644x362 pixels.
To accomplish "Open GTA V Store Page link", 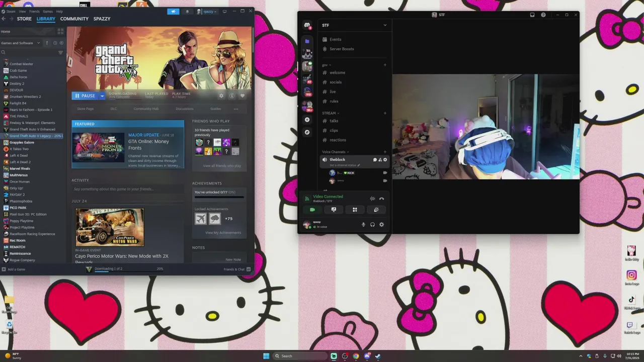I will click(x=85, y=109).
